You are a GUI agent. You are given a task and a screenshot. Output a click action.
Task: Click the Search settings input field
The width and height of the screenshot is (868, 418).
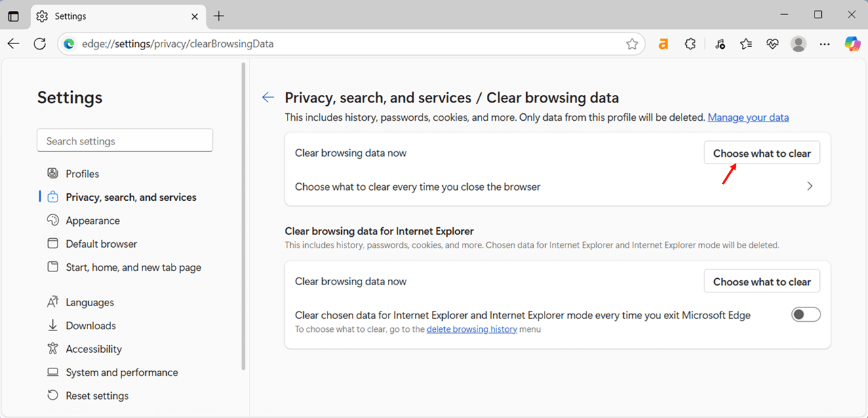[125, 140]
